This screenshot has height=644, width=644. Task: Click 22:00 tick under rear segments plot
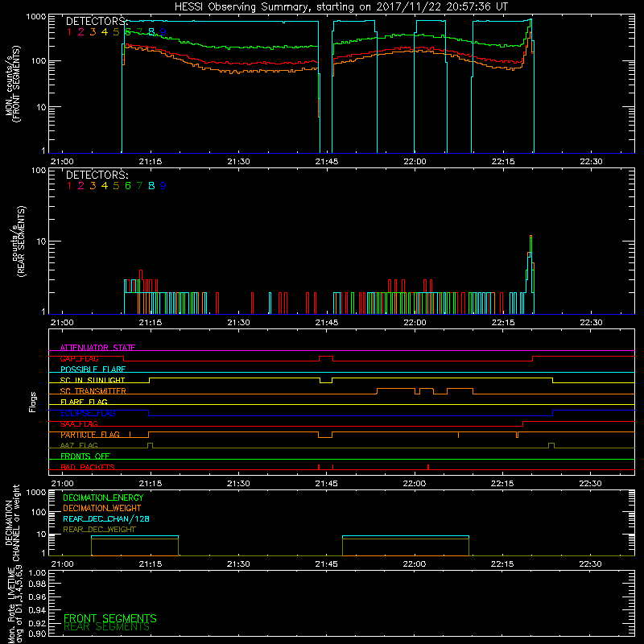415,323
